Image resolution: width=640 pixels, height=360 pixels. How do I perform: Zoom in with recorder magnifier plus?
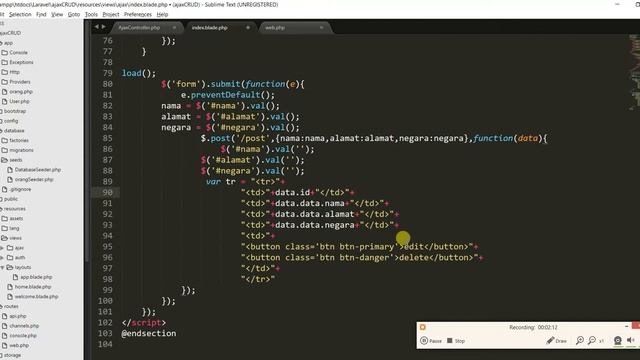click(x=580, y=340)
